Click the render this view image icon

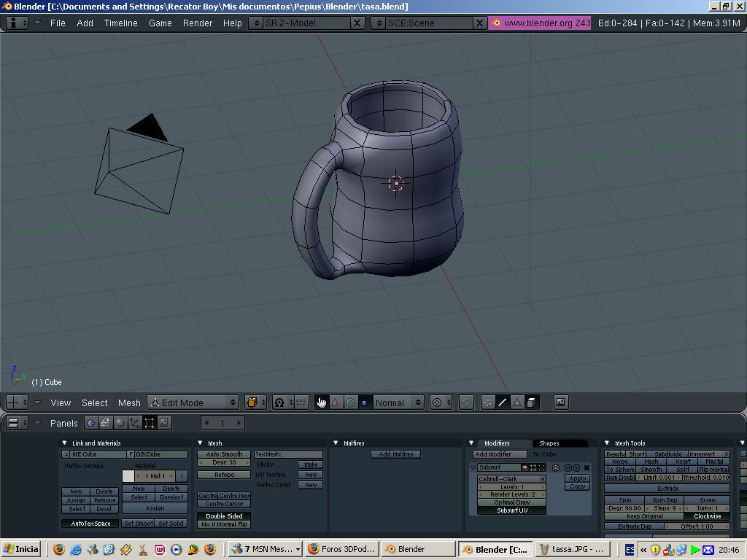pos(561,402)
